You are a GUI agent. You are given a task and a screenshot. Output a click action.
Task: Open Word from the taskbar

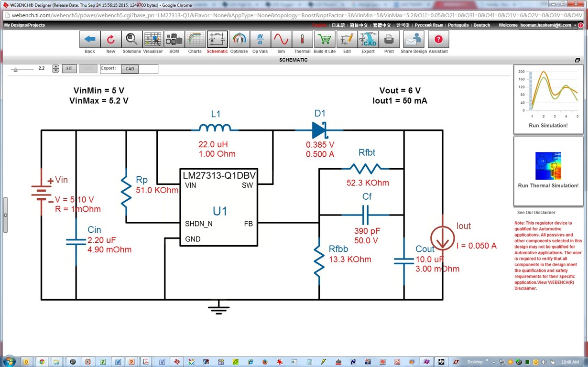118,362
